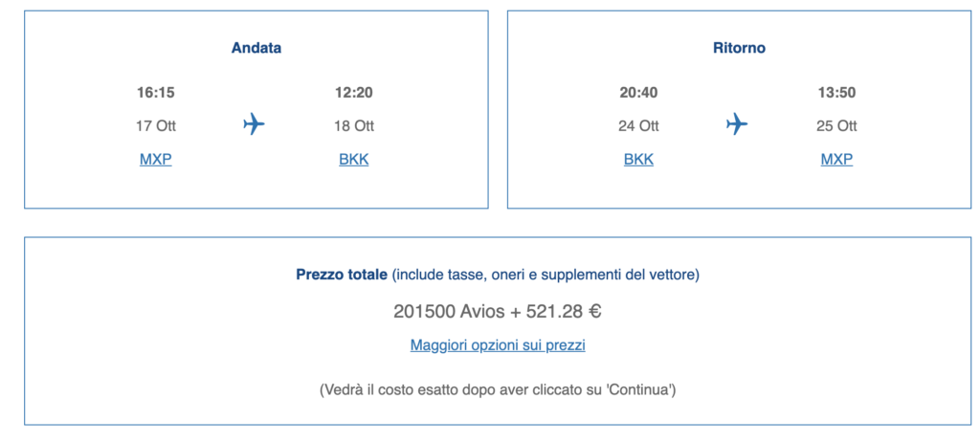The width and height of the screenshot is (980, 442).
Task: Open the BKK arrival airport link under Andata
Action: pyautogui.click(x=354, y=160)
